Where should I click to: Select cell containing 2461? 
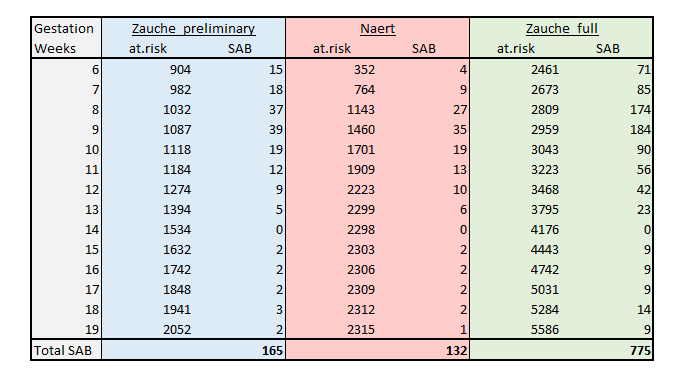point(545,70)
